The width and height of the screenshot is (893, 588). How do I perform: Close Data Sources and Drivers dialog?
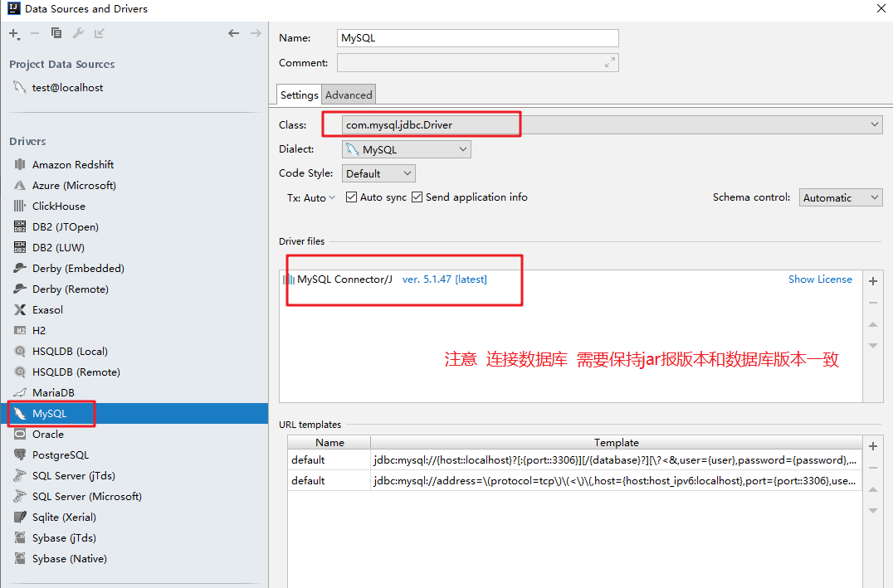[x=881, y=8]
